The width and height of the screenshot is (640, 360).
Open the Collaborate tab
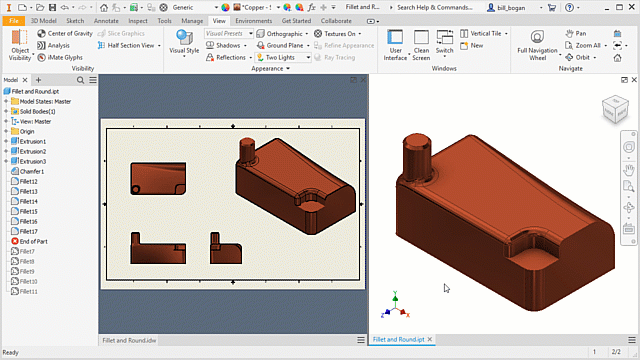point(336,21)
